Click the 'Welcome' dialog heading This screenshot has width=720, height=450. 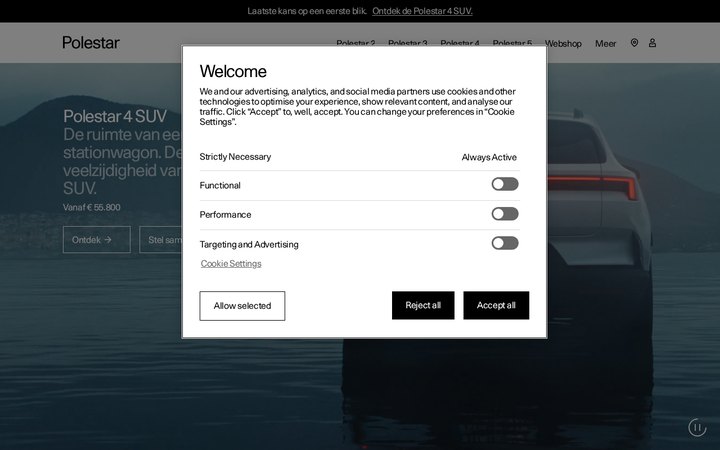point(233,71)
